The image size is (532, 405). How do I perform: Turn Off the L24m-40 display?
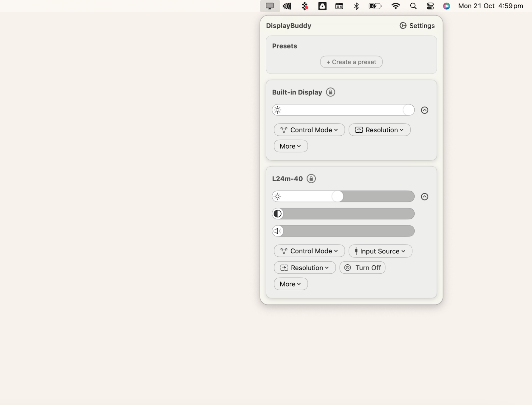point(362,268)
